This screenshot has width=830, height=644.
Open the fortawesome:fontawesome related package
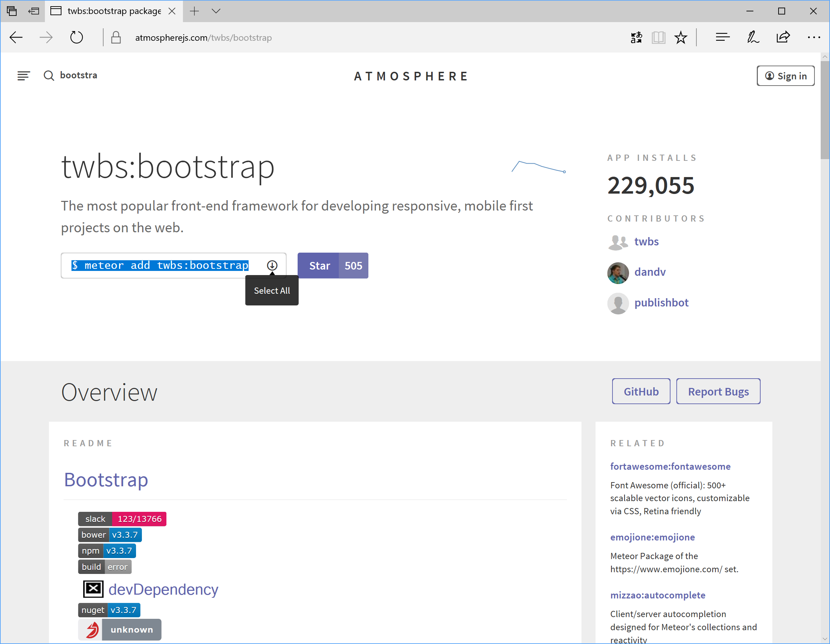[670, 466]
